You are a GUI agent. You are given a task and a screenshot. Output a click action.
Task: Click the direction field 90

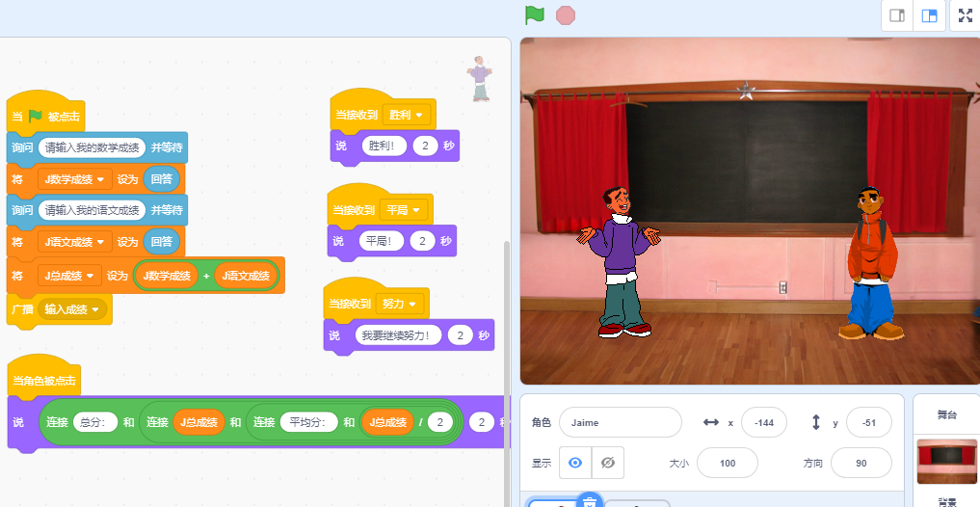coord(861,464)
